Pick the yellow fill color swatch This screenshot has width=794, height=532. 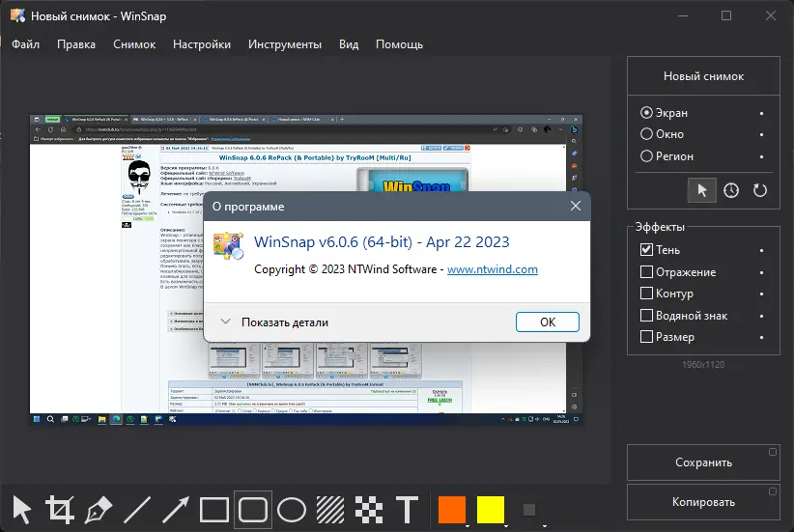[491, 509]
